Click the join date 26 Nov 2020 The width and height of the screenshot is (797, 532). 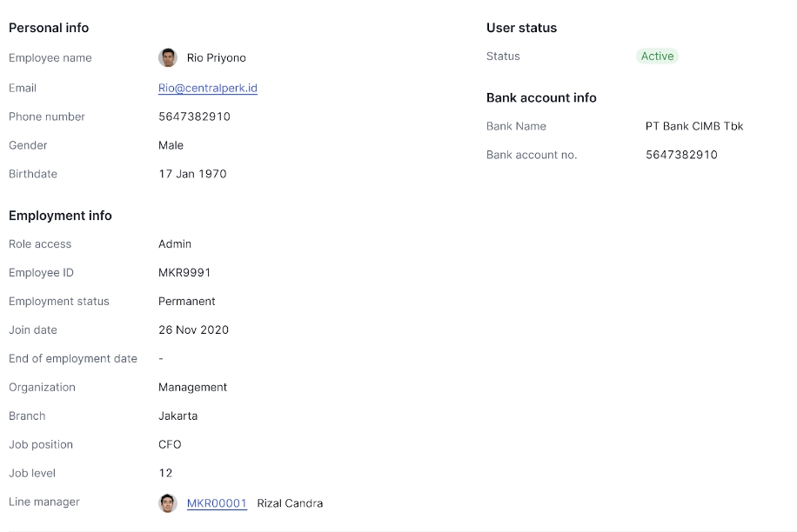[193, 330]
